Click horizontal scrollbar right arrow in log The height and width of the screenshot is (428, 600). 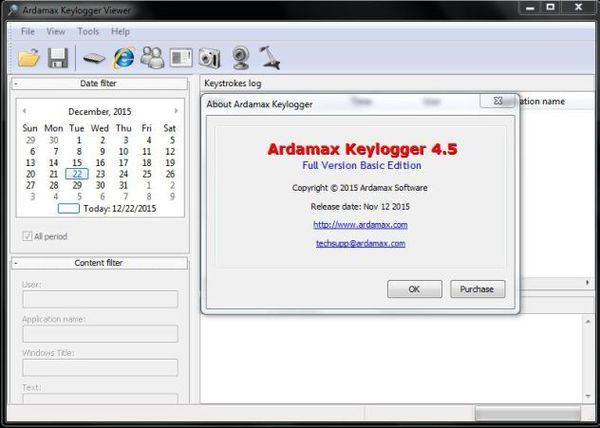point(587,283)
